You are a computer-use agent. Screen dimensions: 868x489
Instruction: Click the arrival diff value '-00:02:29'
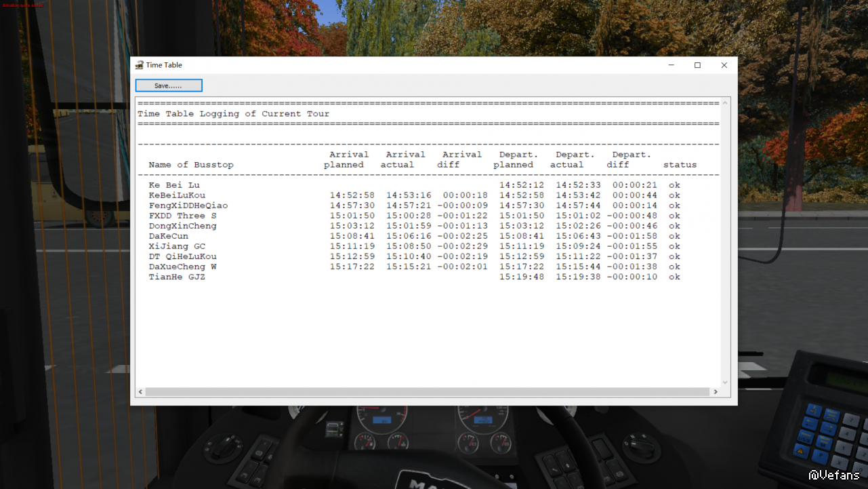click(463, 246)
